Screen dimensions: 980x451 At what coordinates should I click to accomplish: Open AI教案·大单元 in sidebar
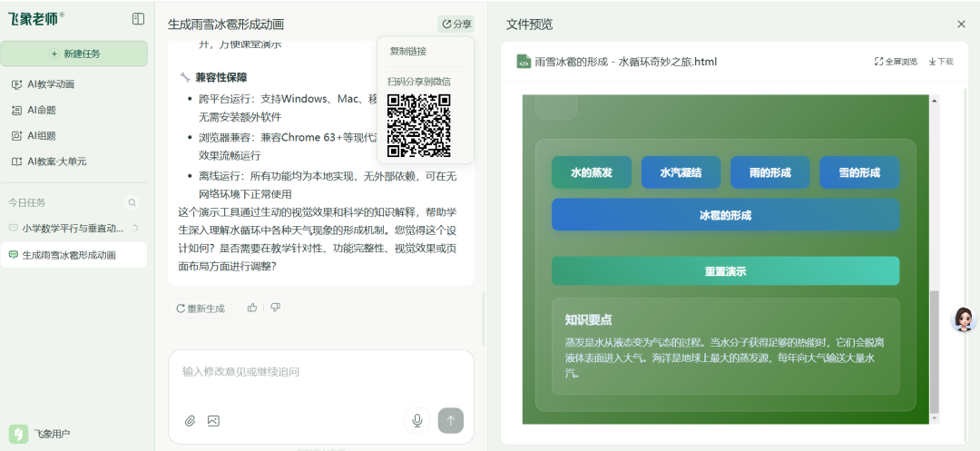point(49,162)
